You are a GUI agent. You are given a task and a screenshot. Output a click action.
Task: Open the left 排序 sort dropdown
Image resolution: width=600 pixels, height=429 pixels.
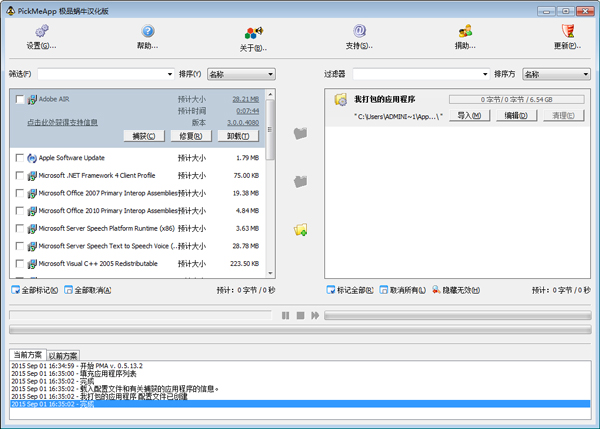point(241,74)
